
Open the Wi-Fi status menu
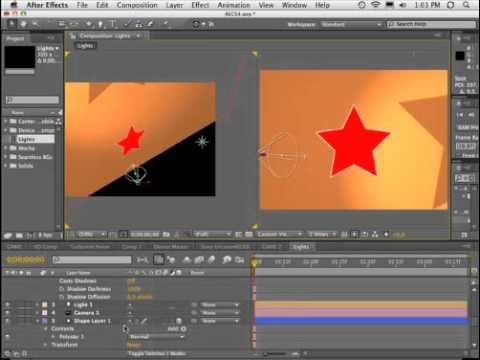(376, 5)
